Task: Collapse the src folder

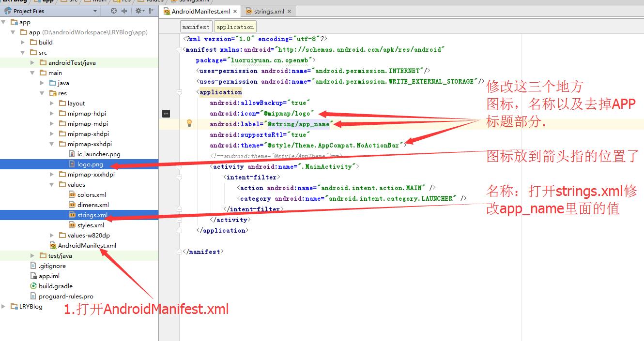Action: [23, 52]
